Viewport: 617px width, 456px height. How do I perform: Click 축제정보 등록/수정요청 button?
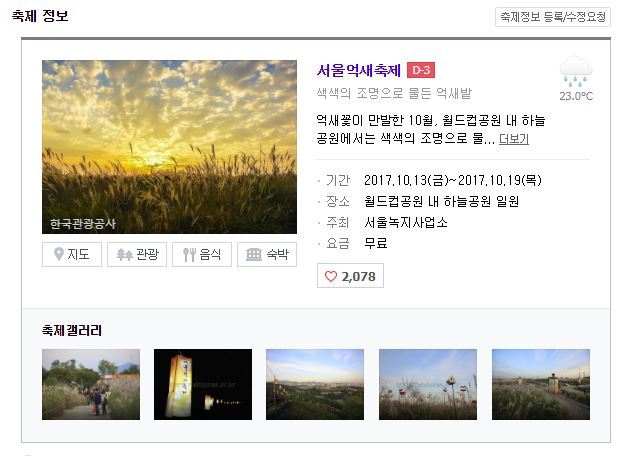click(x=552, y=17)
